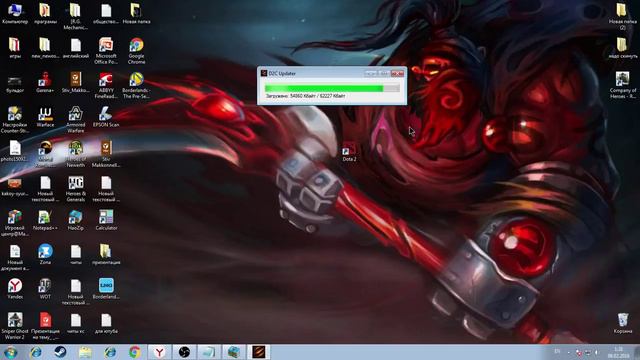Screen dimensions: 640x360
Task: Launch the Zona desktop shortcut
Action: (45, 254)
